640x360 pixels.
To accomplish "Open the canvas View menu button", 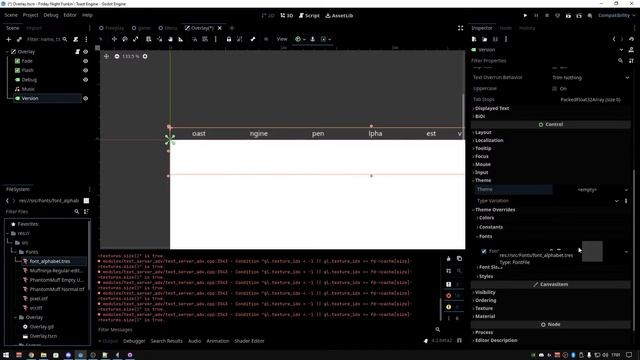I will coord(282,39).
